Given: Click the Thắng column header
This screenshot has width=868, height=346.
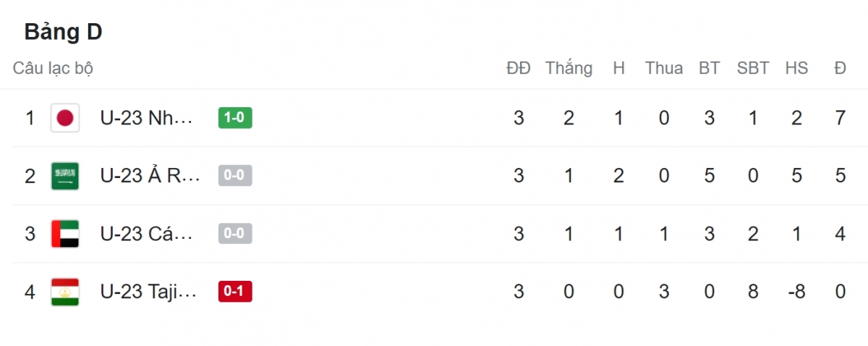Looking at the screenshot, I should (569, 68).
